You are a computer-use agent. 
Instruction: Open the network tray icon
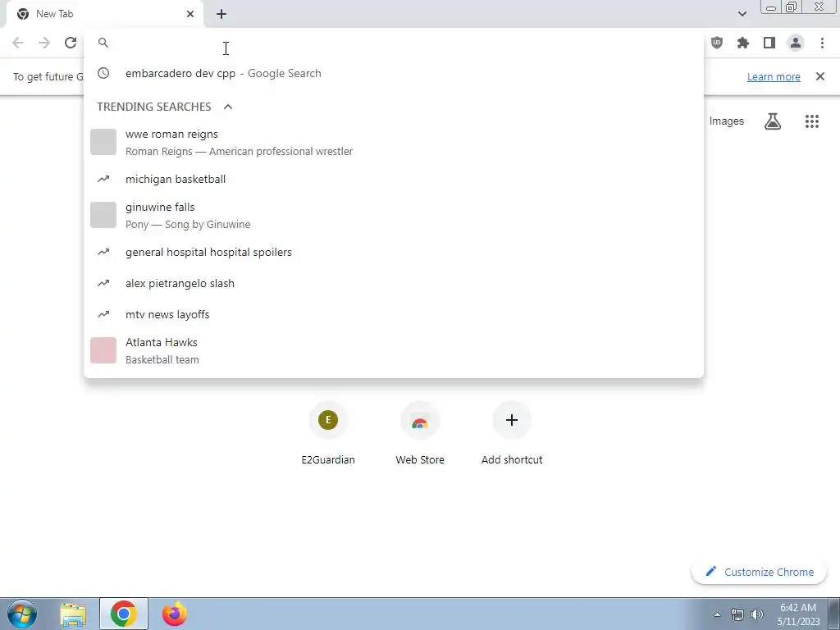pyautogui.click(x=737, y=614)
